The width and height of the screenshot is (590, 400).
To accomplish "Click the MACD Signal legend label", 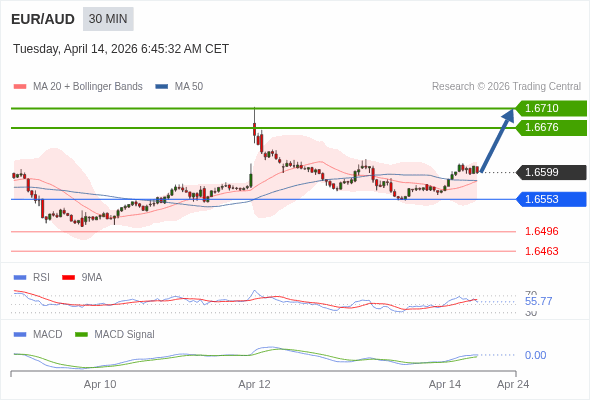I will 124,335.
